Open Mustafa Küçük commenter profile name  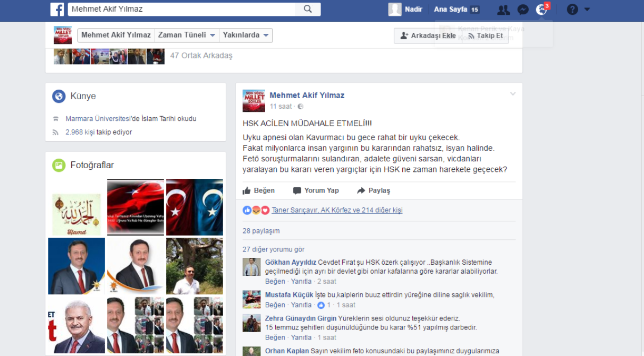(289, 295)
